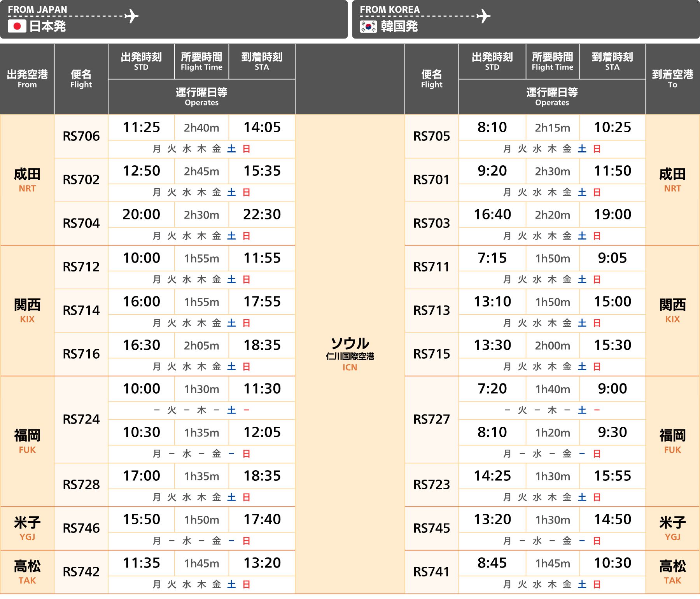Image resolution: width=700 pixels, height=599 pixels.
Task: Click the 19:00 arrival time for RS703
Action: point(612,214)
